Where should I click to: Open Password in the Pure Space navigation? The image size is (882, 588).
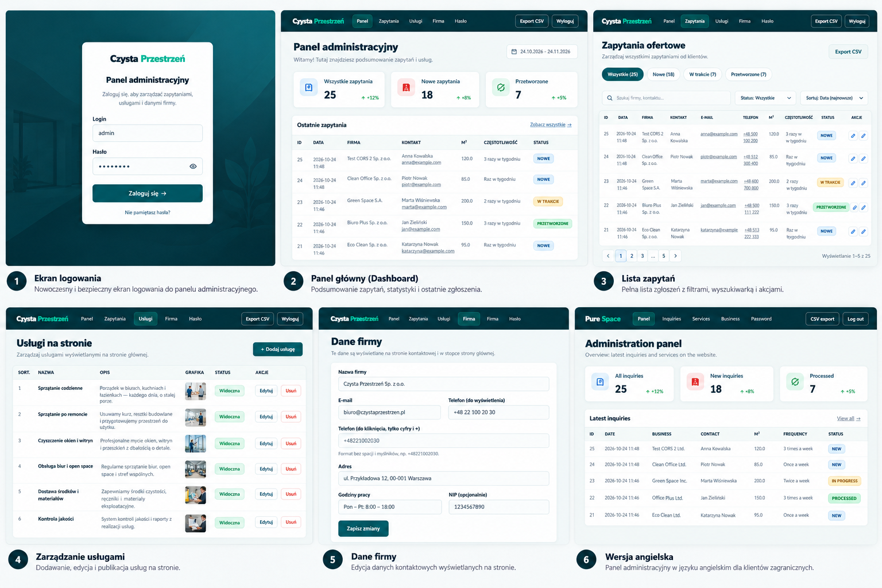pyautogui.click(x=761, y=319)
